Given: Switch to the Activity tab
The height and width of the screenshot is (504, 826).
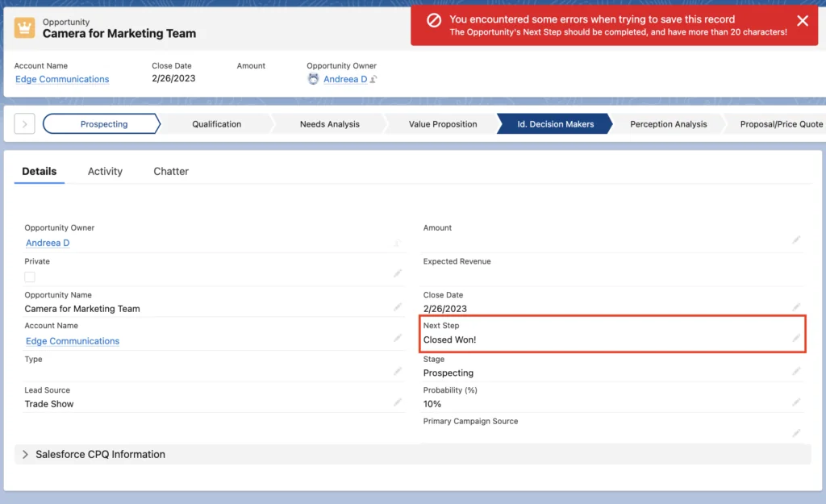Looking at the screenshot, I should pos(105,171).
